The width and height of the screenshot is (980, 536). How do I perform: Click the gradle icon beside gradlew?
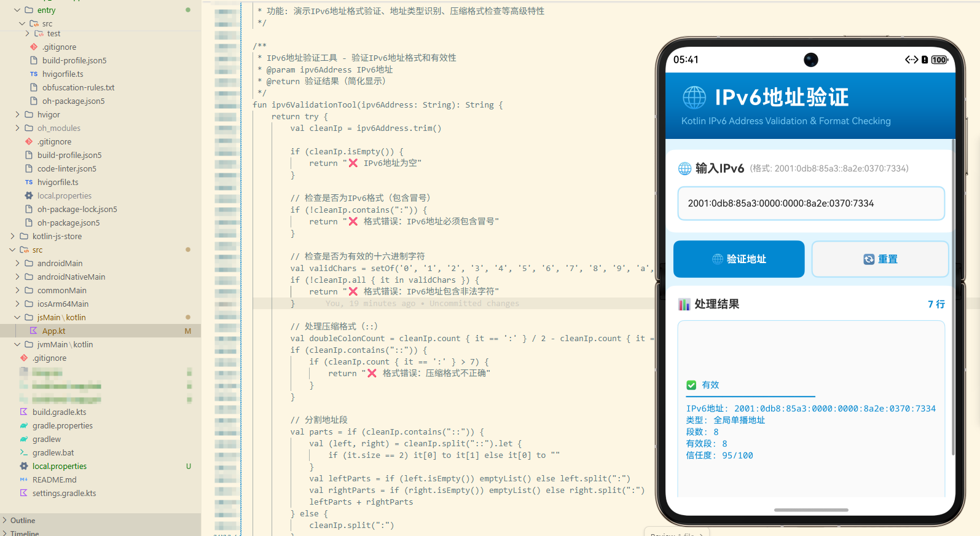click(24, 439)
